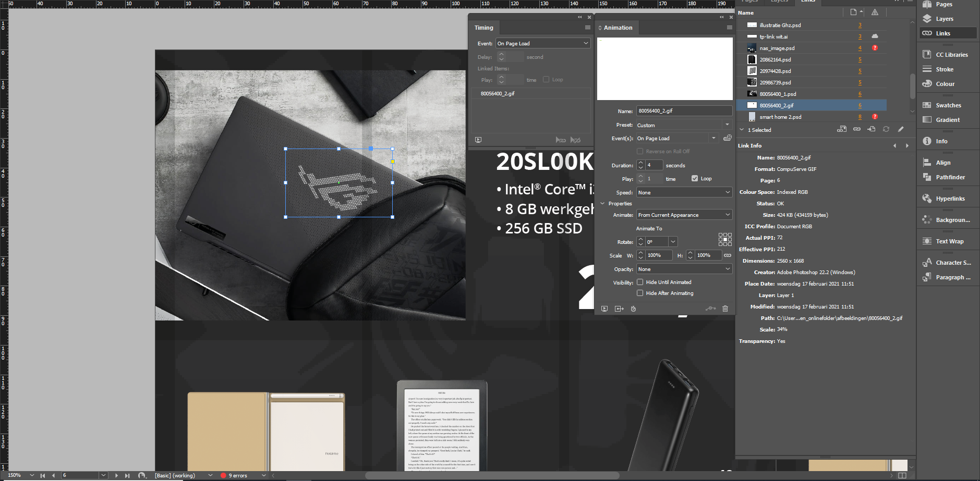Open the Timing panel via the stopwatch icon
Screen dimensions: 980x481
point(634,309)
